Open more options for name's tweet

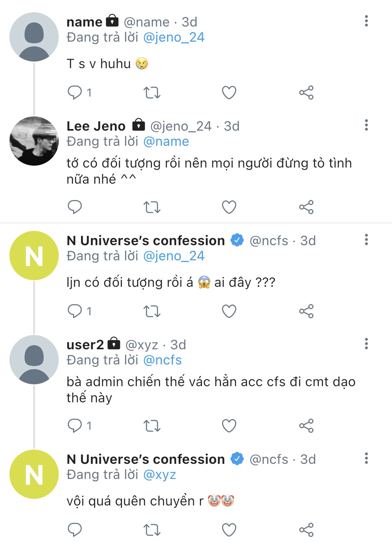[x=366, y=21]
